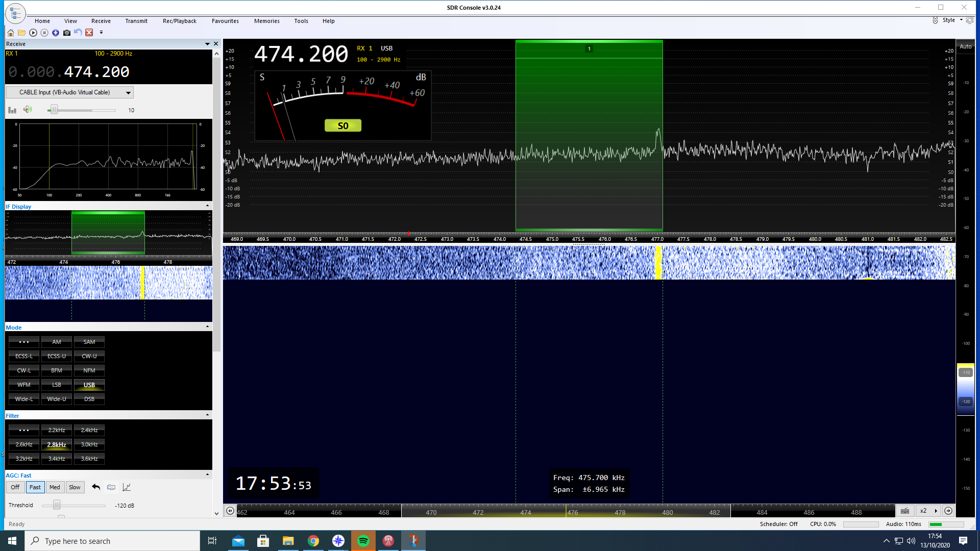Choose the 3.0kHz filter

(x=89, y=444)
